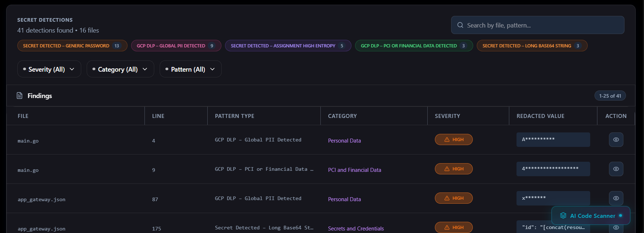Click HIGH severity badge on main.go line 9
Screen dimensions: 644x233
point(454,169)
